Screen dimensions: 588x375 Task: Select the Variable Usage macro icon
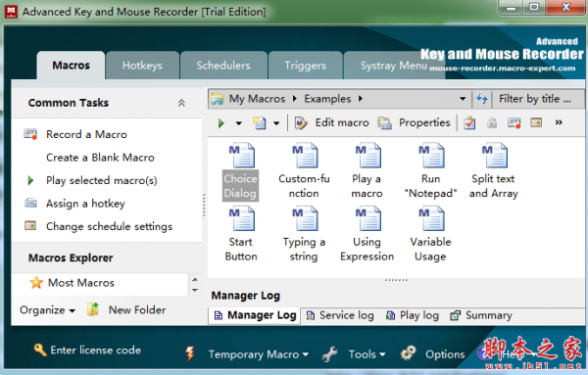(x=431, y=218)
